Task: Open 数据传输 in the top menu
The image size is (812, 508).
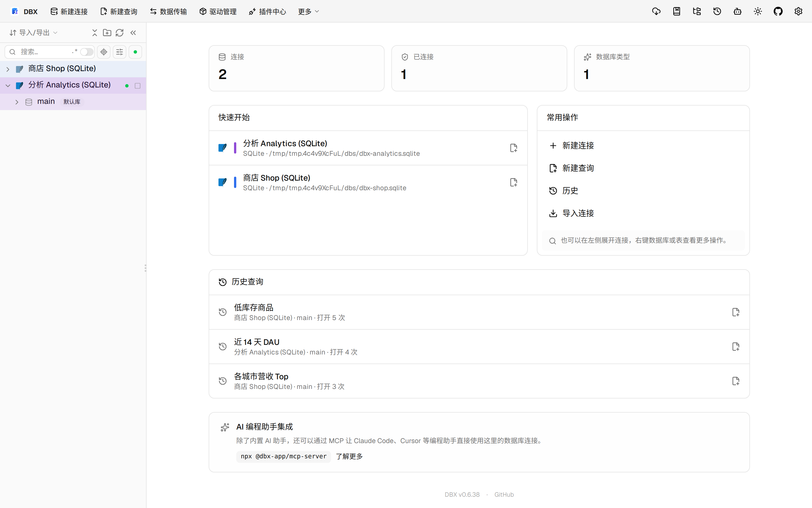Action: (168, 11)
